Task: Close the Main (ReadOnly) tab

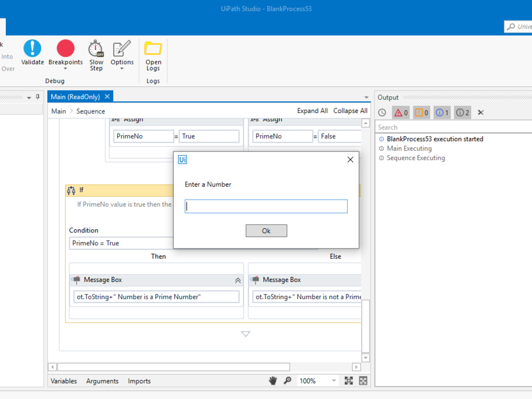Action: click(x=107, y=96)
